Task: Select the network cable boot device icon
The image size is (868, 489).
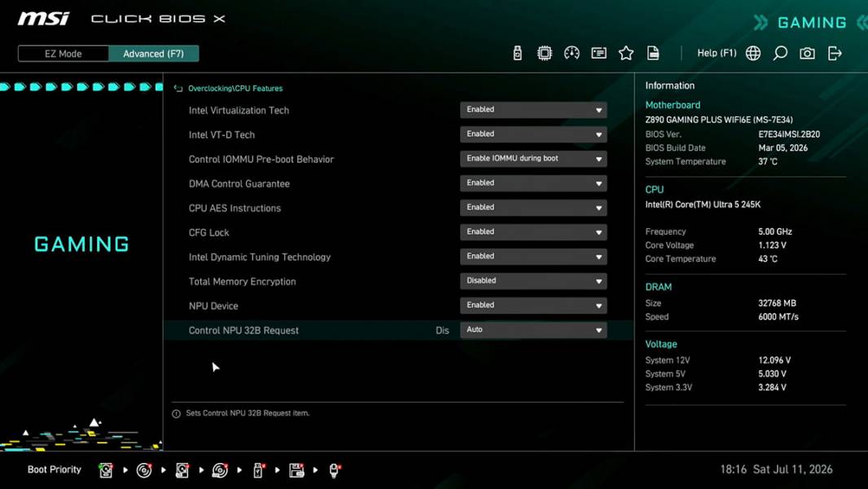Action: click(335, 470)
